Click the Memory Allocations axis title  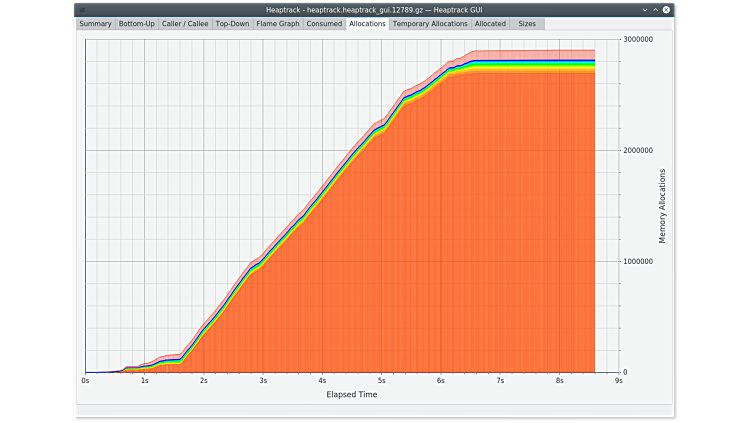(x=662, y=206)
